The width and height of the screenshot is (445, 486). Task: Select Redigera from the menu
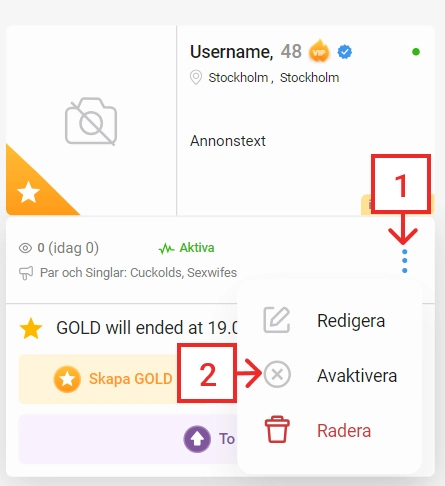[x=351, y=321]
